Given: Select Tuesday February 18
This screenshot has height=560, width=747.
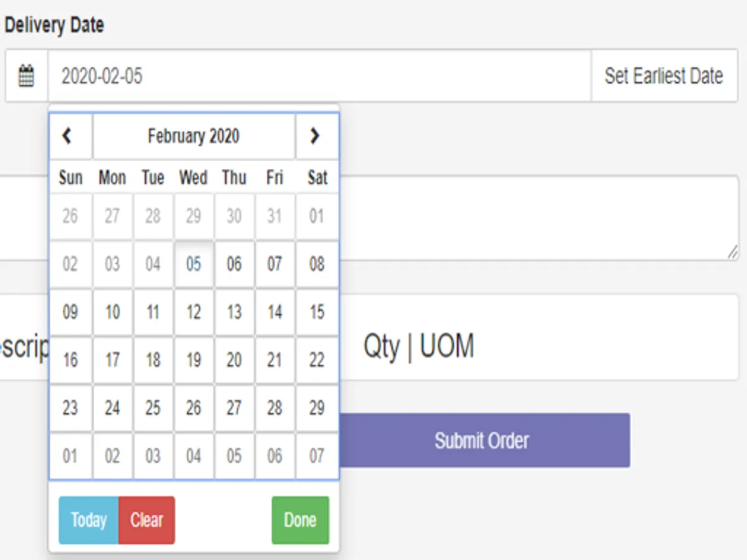Looking at the screenshot, I should (153, 360).
